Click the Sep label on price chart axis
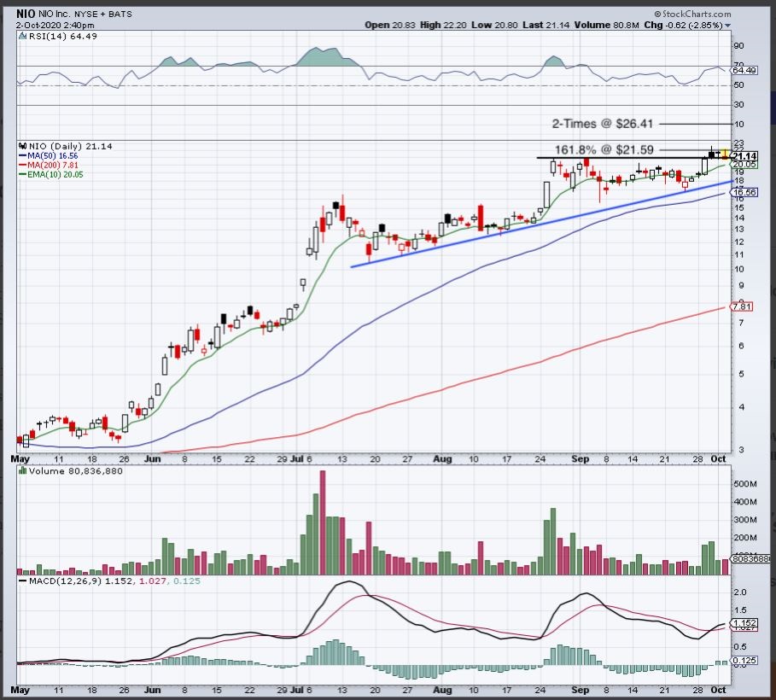The width and height of the screenshot is (776, 700). point(580,459)
